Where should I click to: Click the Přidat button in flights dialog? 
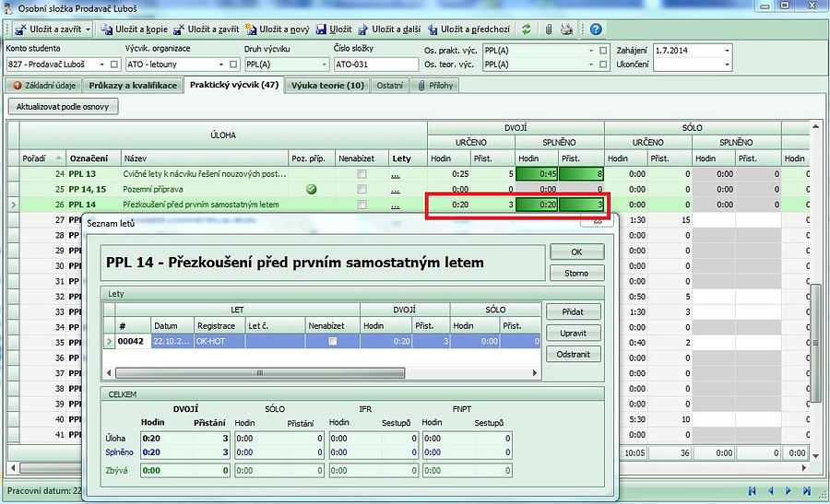pyautogui.click(x=573, y=311)
